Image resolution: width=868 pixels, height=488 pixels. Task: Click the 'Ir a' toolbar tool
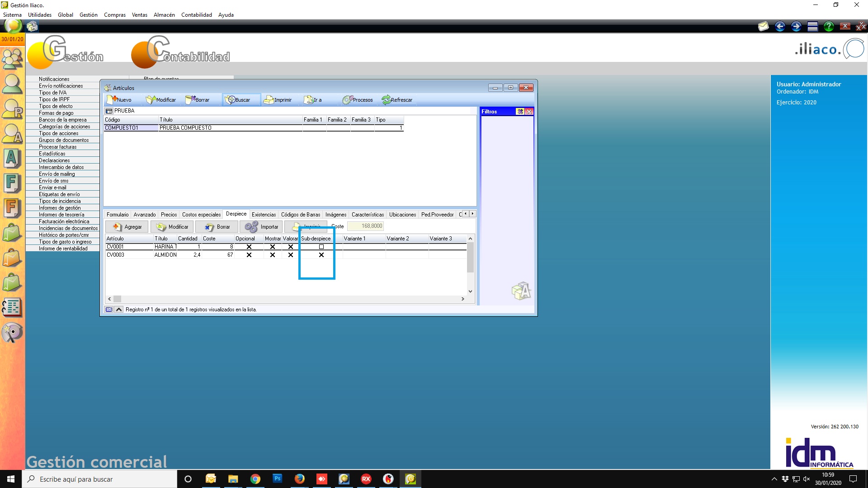click(313, 100)
